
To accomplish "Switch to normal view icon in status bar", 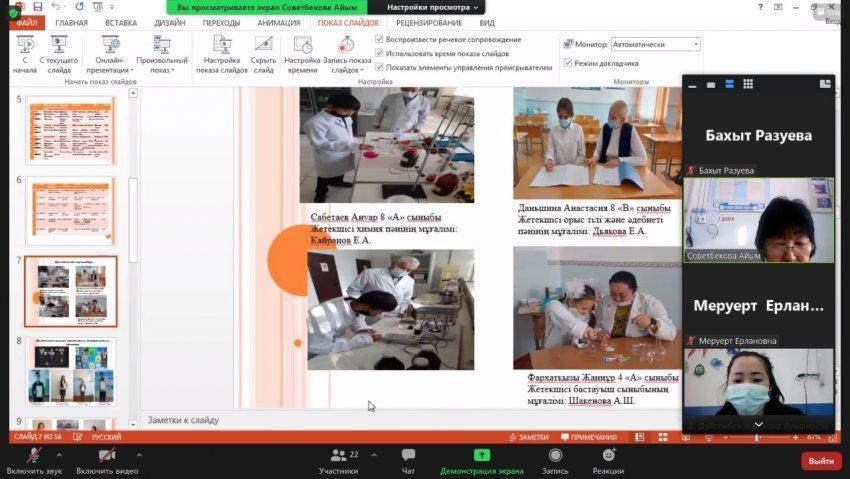I will click(640, 437).
